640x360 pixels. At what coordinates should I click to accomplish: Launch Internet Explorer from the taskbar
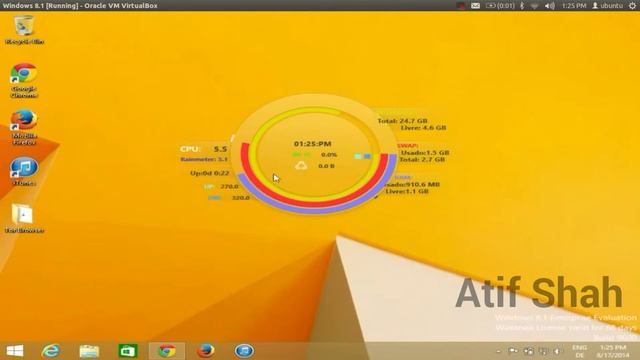click(51, 351)
